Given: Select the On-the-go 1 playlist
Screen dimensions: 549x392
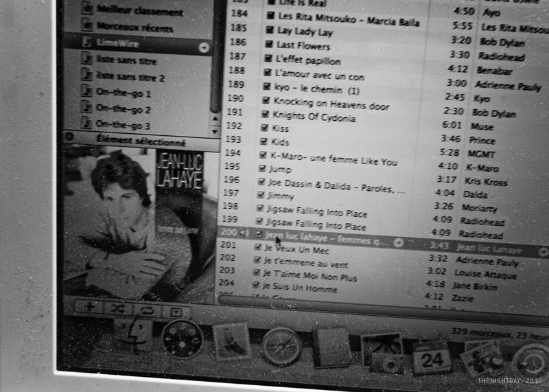Looking at the screenshot, I should tap(123, 93).
